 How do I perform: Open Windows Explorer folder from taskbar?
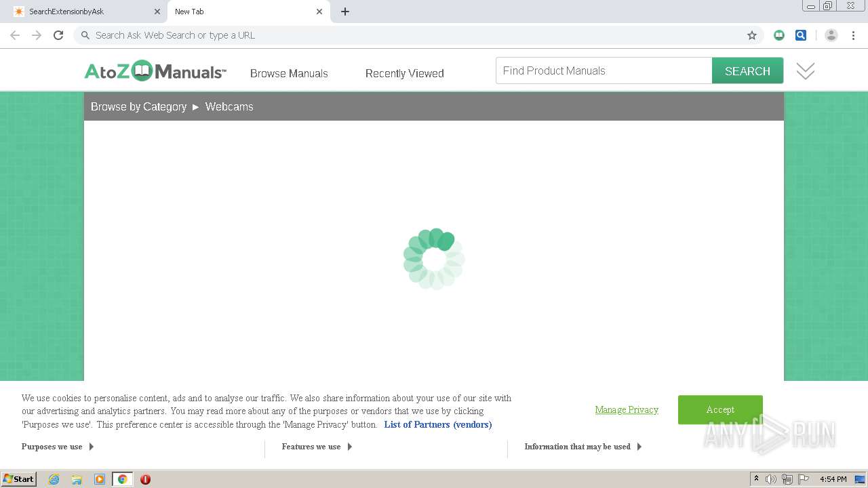pyautogui.click(x=77, y=479)
